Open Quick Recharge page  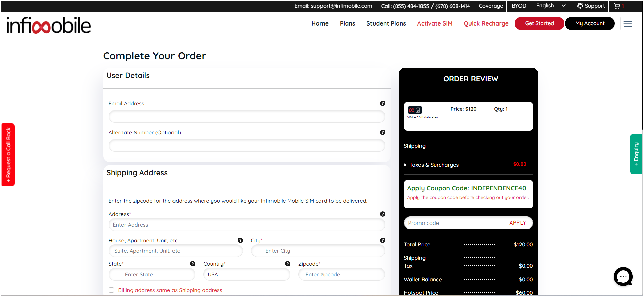(486, 23)
